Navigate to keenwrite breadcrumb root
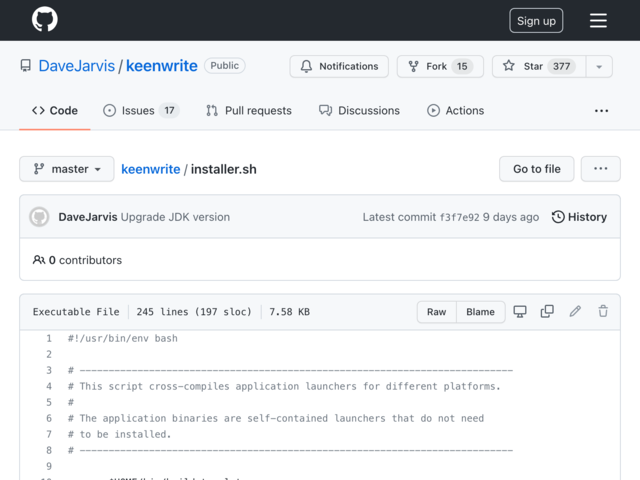 tap(151, 169)
